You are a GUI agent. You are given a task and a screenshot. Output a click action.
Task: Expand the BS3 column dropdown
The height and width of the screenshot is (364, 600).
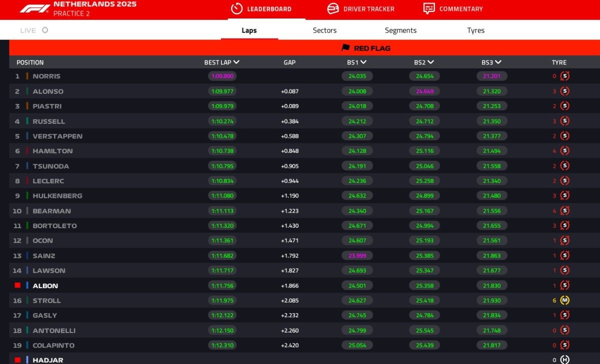click(x=498, y=62)
